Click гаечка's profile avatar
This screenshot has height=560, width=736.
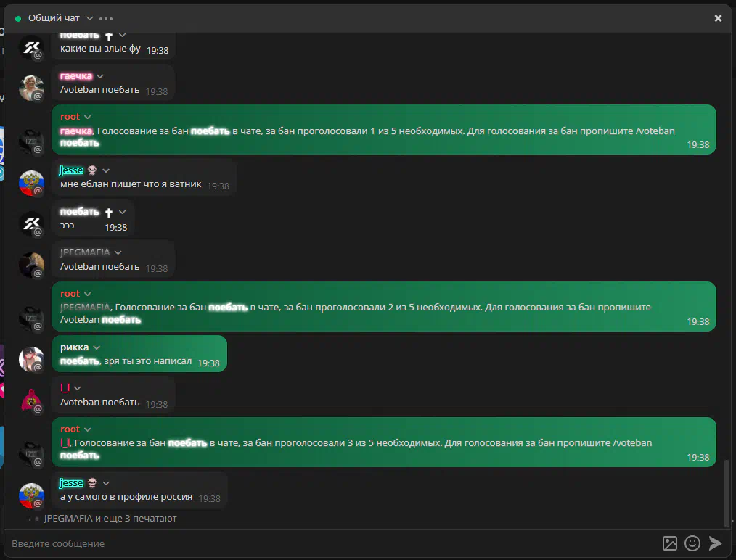[31, 88]
